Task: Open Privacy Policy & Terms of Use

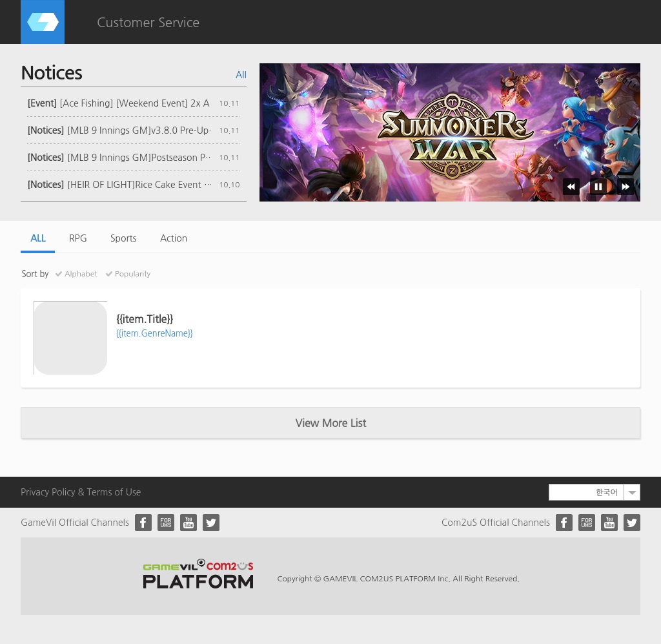Action: pyautogui.click(x=81, y=492)
